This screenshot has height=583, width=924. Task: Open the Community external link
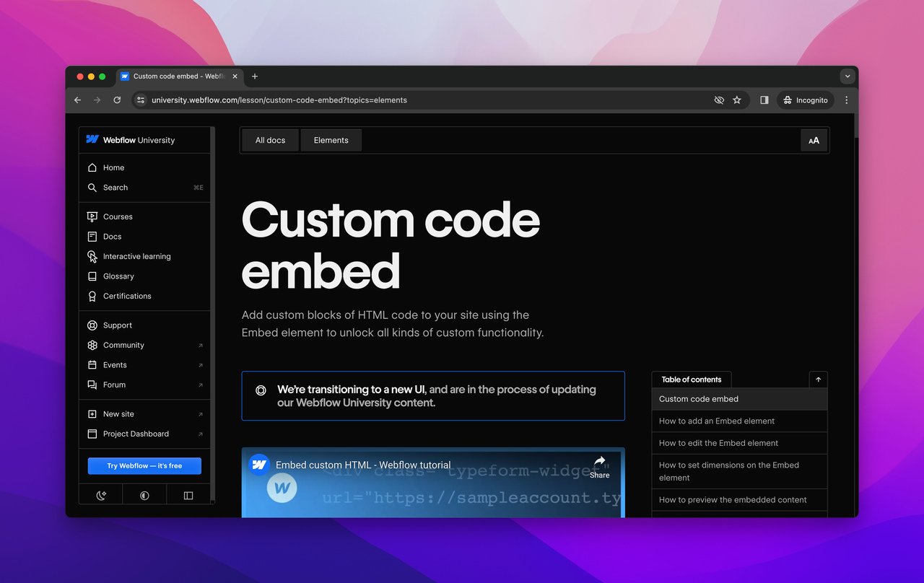144,345
